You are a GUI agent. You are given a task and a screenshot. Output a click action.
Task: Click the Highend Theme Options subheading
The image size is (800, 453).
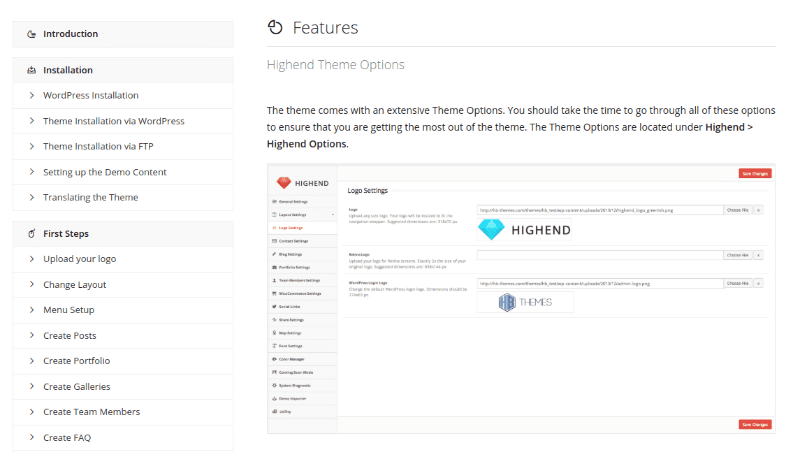[x=336, y=65]
